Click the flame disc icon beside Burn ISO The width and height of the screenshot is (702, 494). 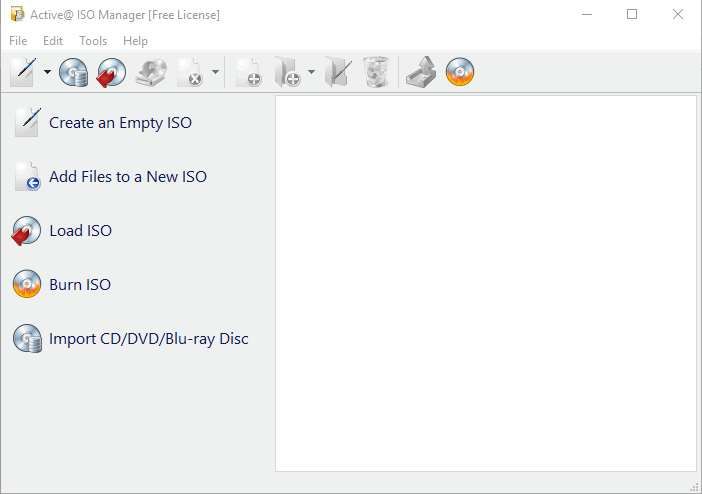click(27, 284)
